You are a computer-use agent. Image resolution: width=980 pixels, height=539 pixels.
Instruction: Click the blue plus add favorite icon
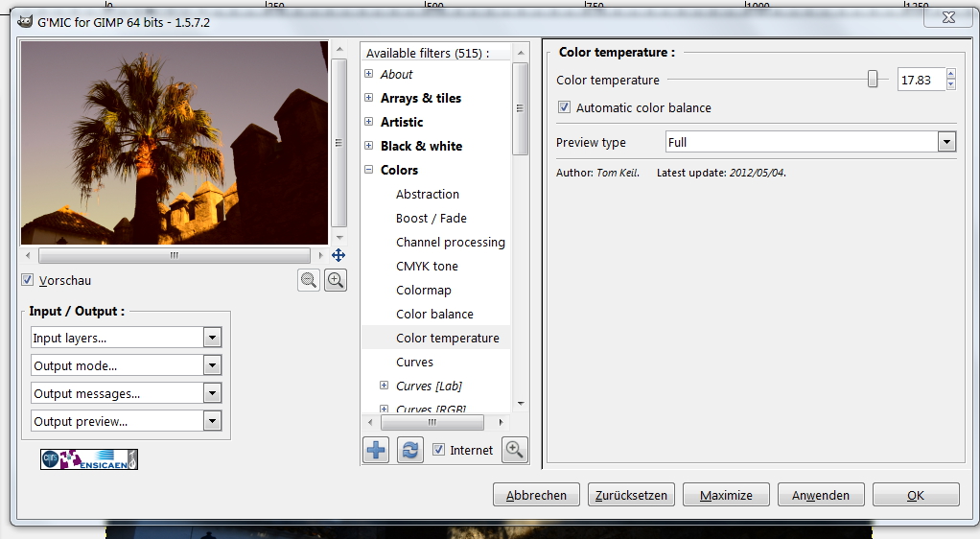376,450
